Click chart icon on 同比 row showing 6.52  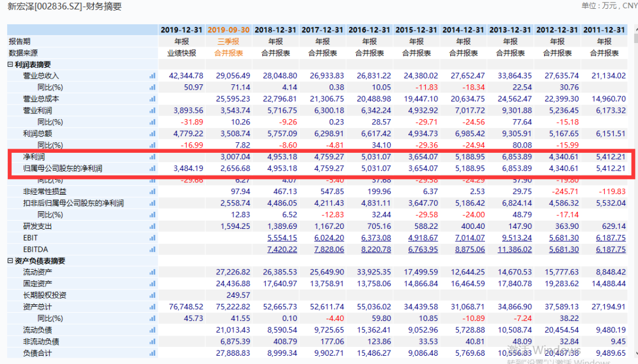(x=152, y=215)
